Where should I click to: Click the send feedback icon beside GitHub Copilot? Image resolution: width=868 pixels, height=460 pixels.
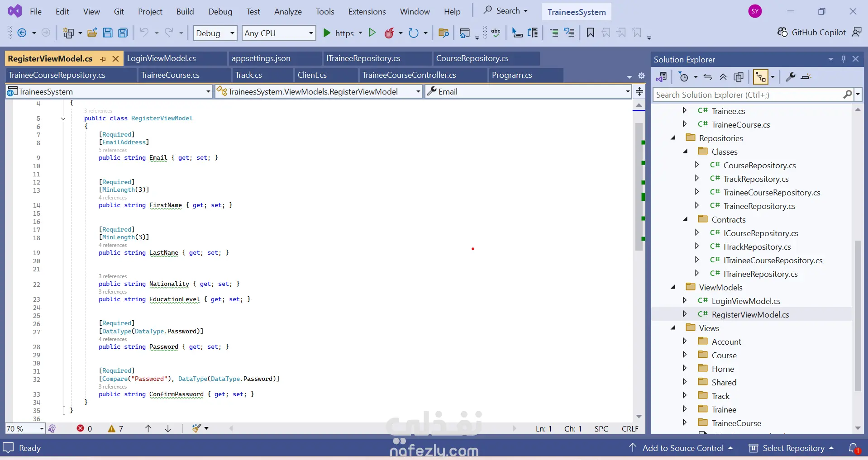[x=857, y=32]
